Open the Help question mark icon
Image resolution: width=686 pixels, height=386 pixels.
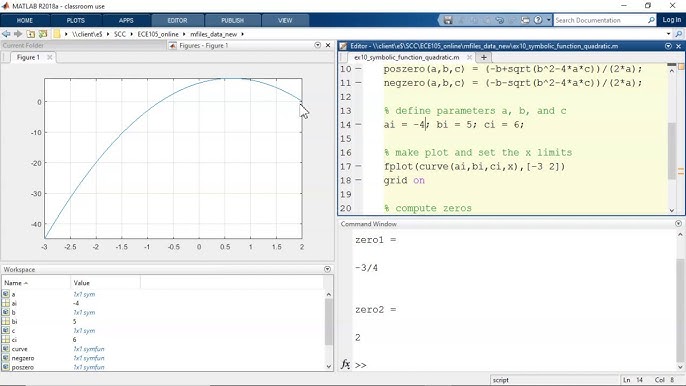pos(538,20)
